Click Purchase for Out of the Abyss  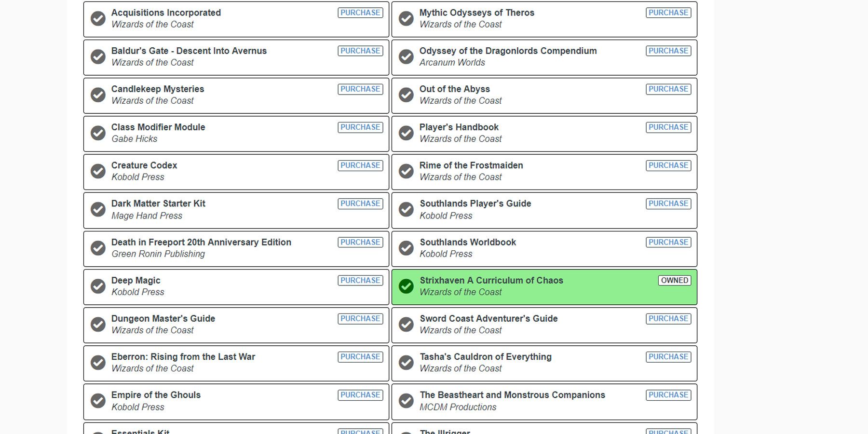tap(668, 89)
